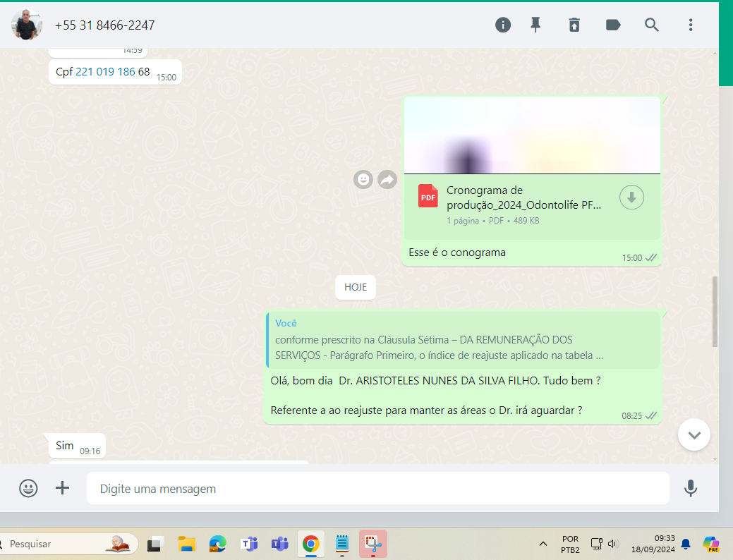
Task: Open the label tag icon in header
Action: pos(613,25)
